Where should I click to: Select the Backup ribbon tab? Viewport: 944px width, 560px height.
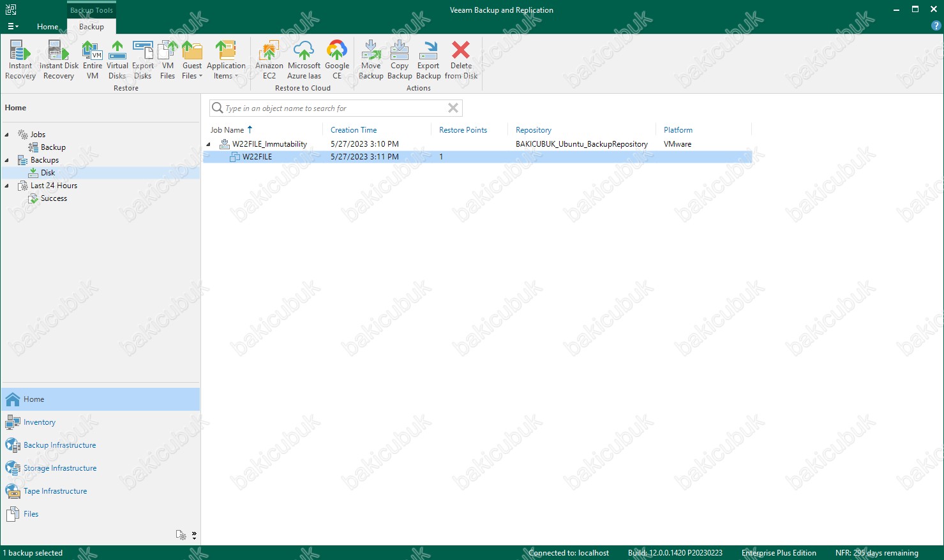(91, 27)
